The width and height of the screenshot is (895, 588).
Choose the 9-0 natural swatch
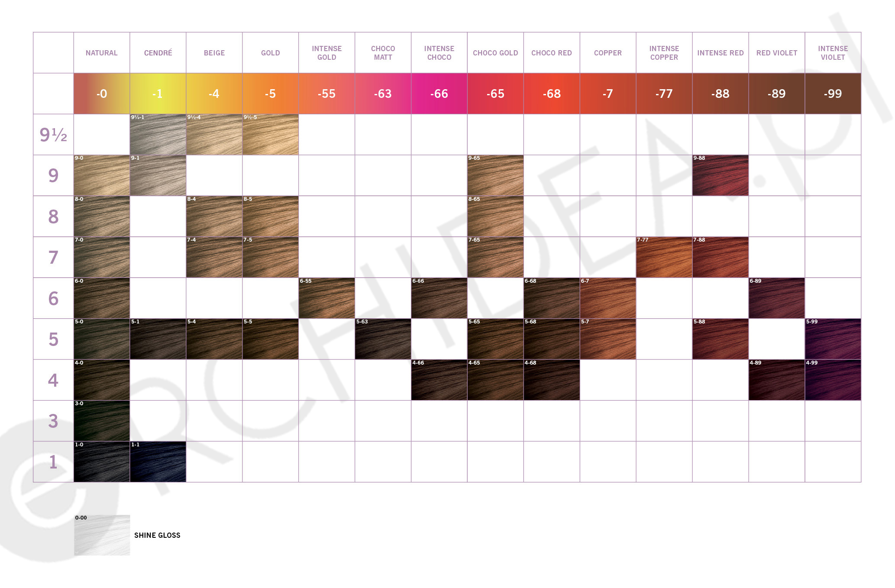pyautogui.click(x=102, y=175)
